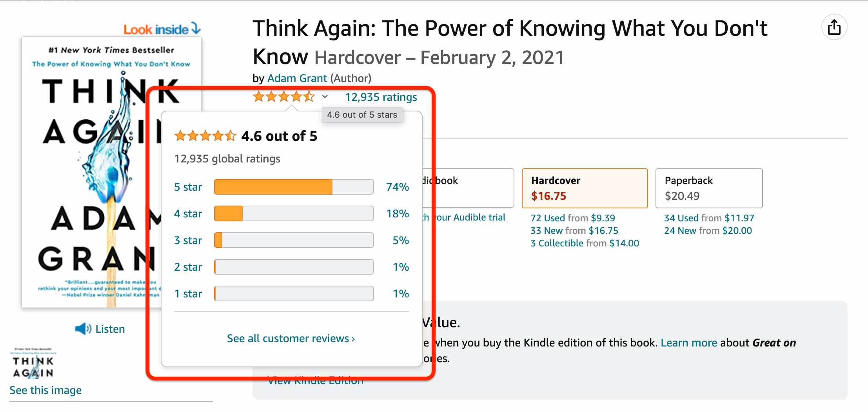Screen dimensions: 868x412
Task: Click the Listen speaker icon
Action: (82, 328)
